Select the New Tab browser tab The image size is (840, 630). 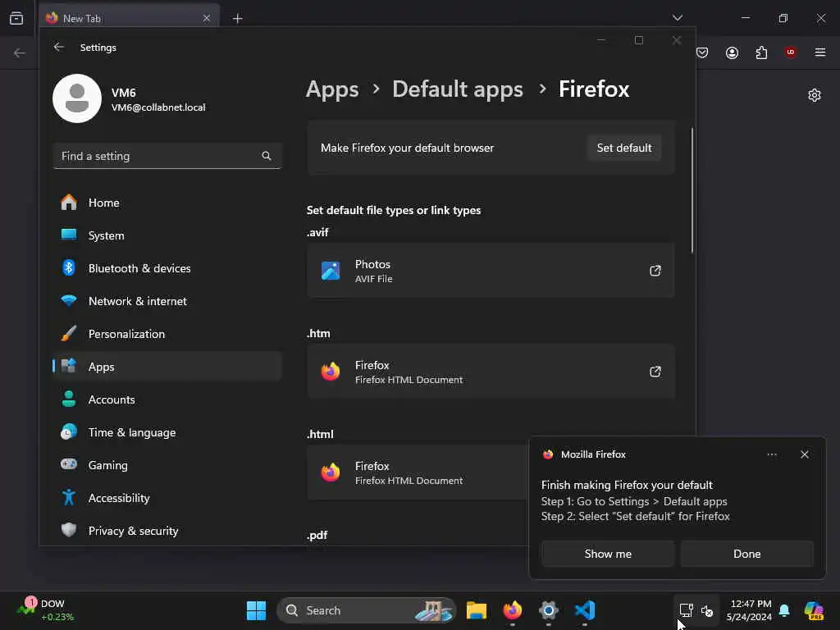129,18
